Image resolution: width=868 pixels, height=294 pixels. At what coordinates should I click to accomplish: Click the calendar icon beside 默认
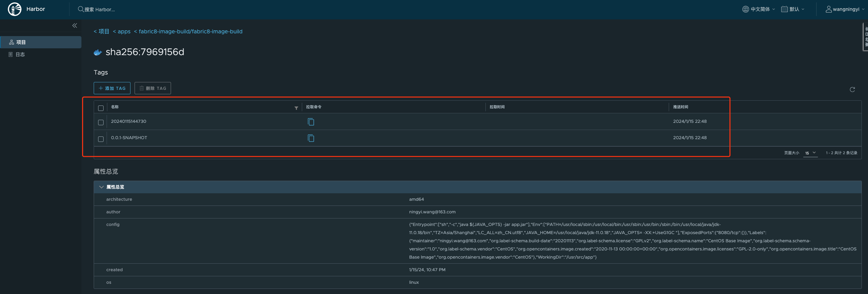click(784, 9)
